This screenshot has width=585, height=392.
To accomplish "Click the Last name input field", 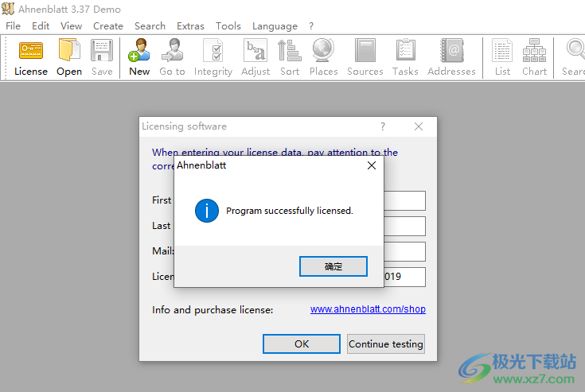I will click(x=404, y=226).
